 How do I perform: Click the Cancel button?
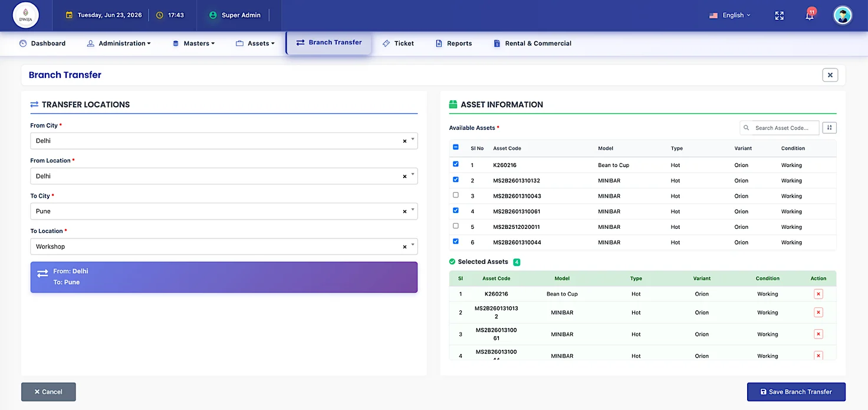tap(48, 392)
